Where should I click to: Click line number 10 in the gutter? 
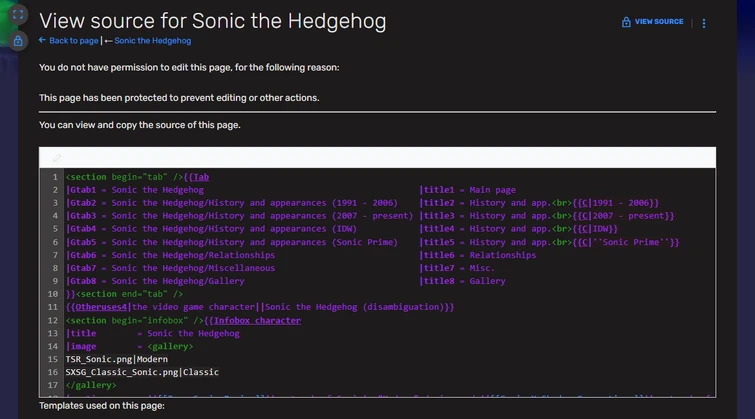pyautogui.click(x=53, y=294)
